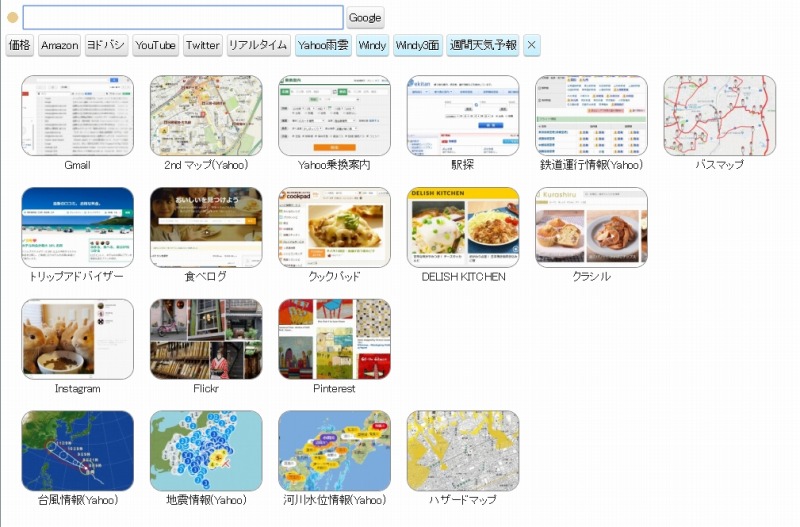Click the Gmail text label
This screenshot has height=527, width=800.
[78, 165]
